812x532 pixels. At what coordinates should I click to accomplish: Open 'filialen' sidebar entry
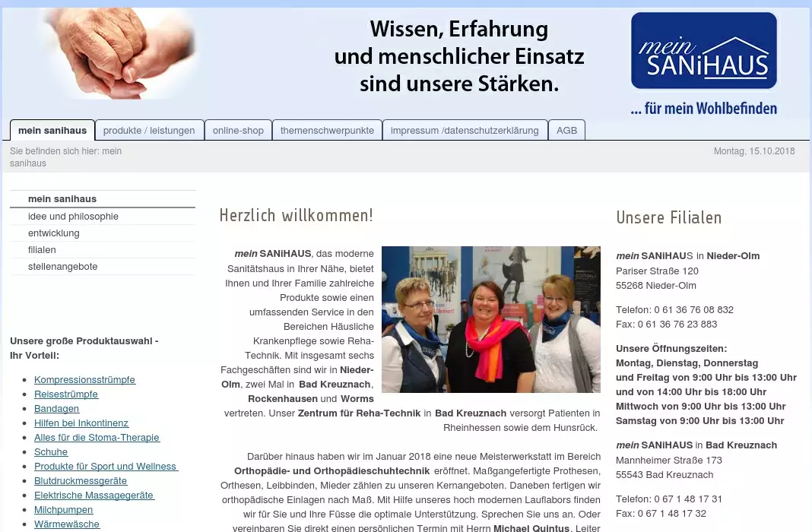pos(42,250)
